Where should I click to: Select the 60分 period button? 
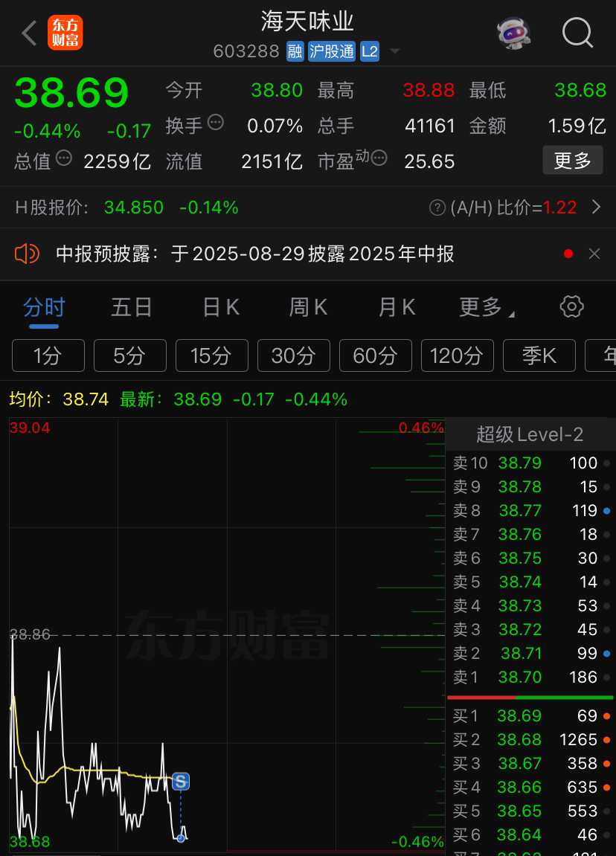(x=376, y=355)
